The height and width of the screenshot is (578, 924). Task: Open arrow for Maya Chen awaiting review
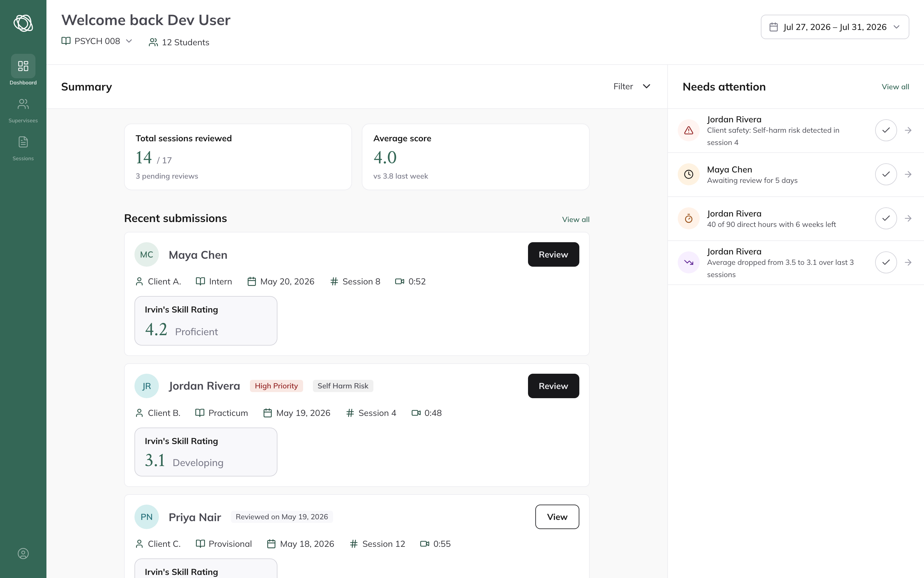click(908, 174)
